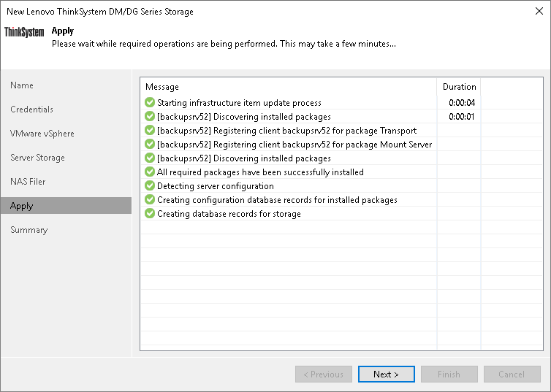Click the green check beside Starting infrastructure item update
This screenshot has height=392, width=551.
click(x=150, y=102)
